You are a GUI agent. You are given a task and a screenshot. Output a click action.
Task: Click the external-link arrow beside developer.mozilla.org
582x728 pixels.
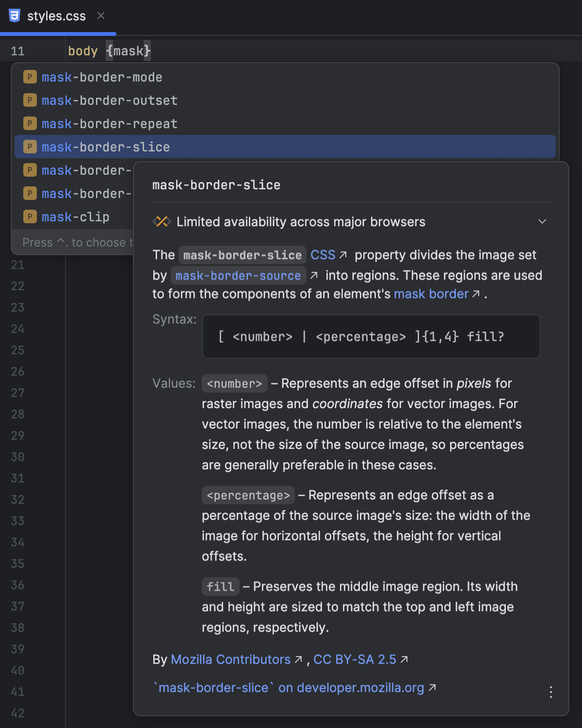[x=432, y=688]
